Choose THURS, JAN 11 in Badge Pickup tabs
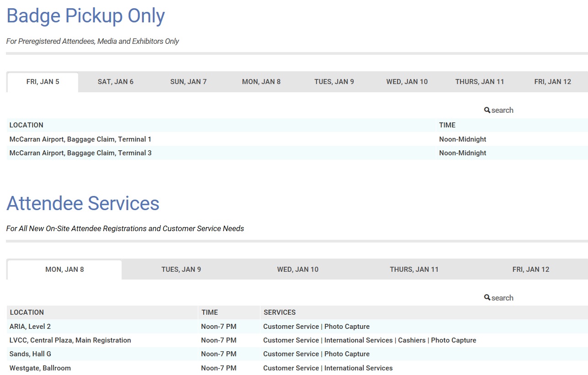 [480, 82]
